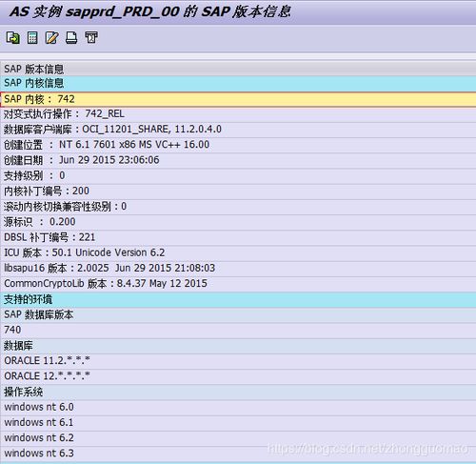Viewport: 476px width, 464px height.
Task: Select the 'ORACLE 11.2.*.*.*' entry
Action: pos(238,361)
